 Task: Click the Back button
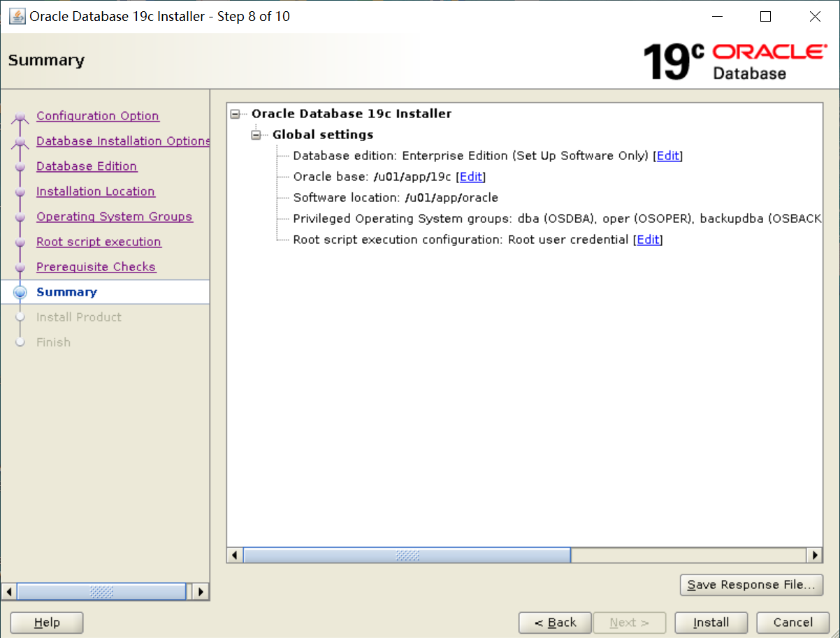[555, 623]
